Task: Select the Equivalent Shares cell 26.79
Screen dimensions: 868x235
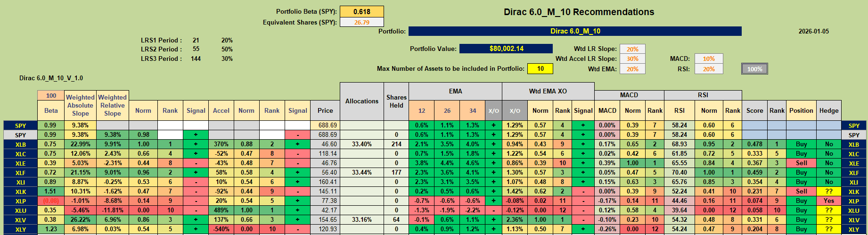Action: pyautogui.click(x=362, y=22)
